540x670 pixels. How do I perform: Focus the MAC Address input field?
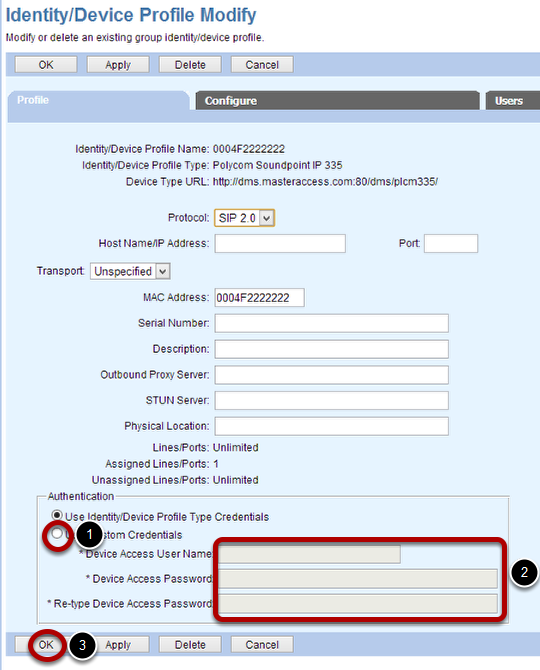click(260, 297)
